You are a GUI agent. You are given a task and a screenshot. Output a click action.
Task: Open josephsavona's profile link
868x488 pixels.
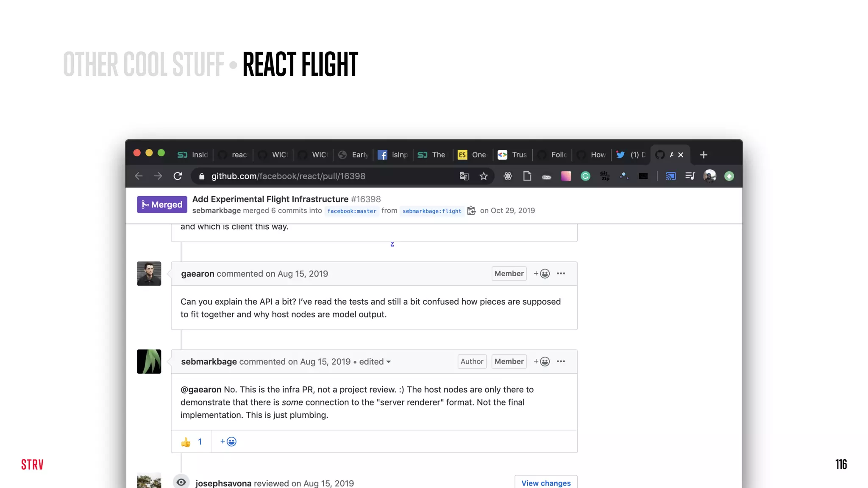tap(223, 483)
